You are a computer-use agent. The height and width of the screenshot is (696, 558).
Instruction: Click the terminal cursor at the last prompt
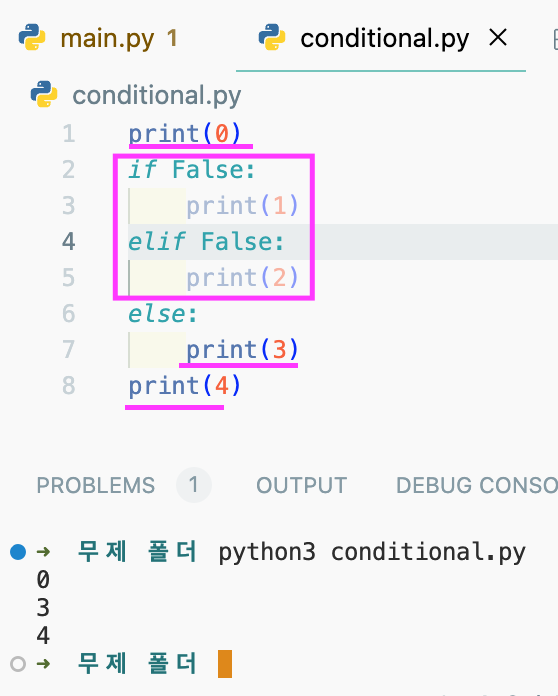pos(225,664)
